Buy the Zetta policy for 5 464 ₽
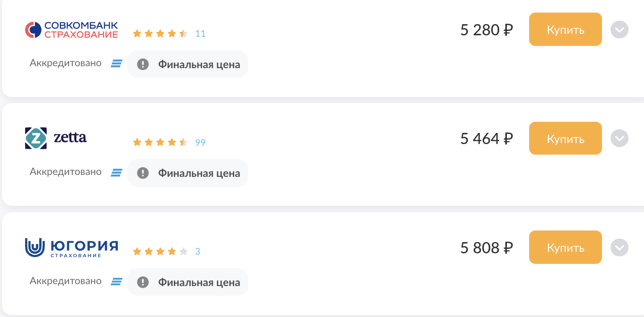 pyautogui.click(x=565, y=139)
